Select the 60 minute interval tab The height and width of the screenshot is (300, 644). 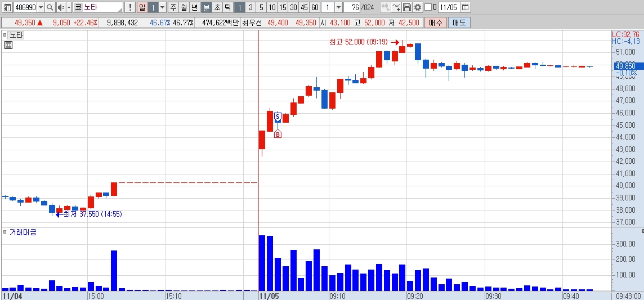point(315,7)
